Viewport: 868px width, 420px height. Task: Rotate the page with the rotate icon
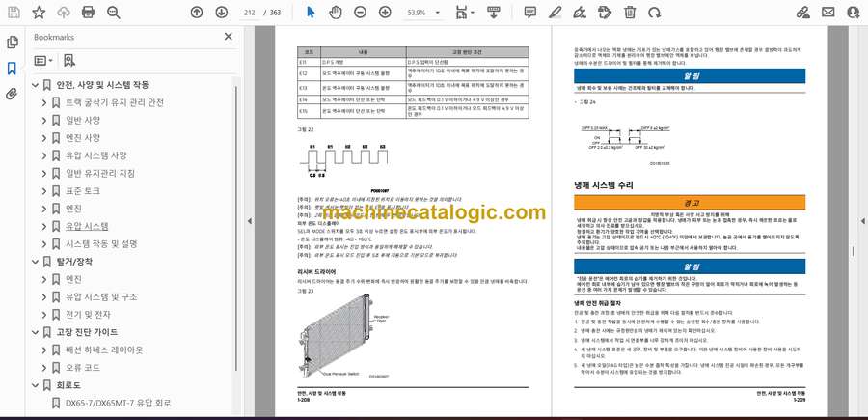pos(655,13)
